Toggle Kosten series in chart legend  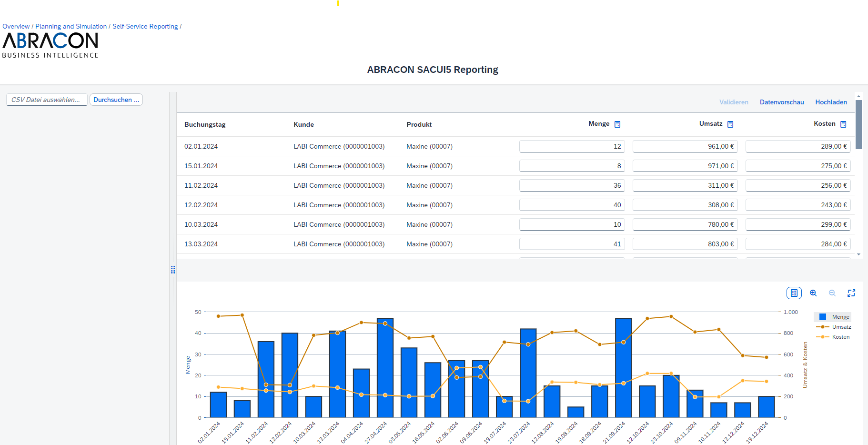click(836, 337)
